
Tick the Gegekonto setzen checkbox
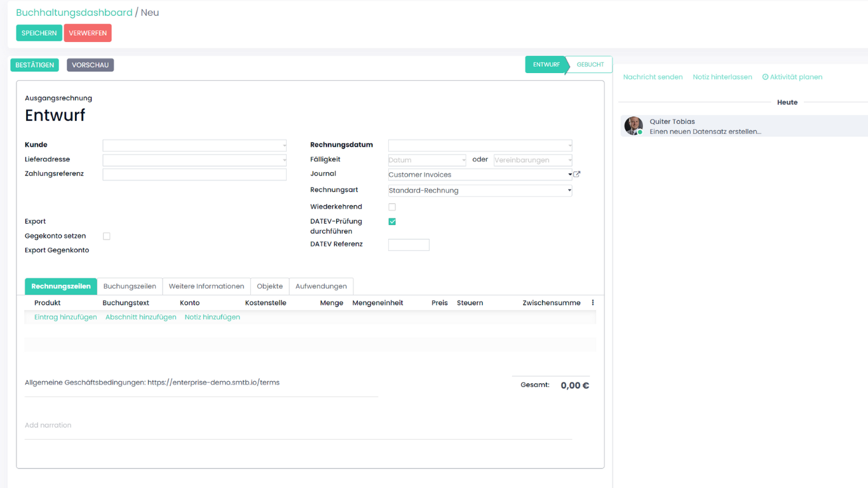[107, 236]
